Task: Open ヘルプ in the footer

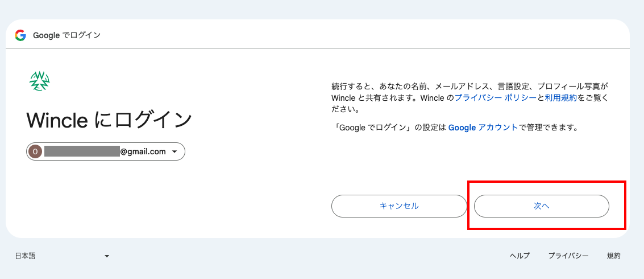Action: (x=520, y=256)
